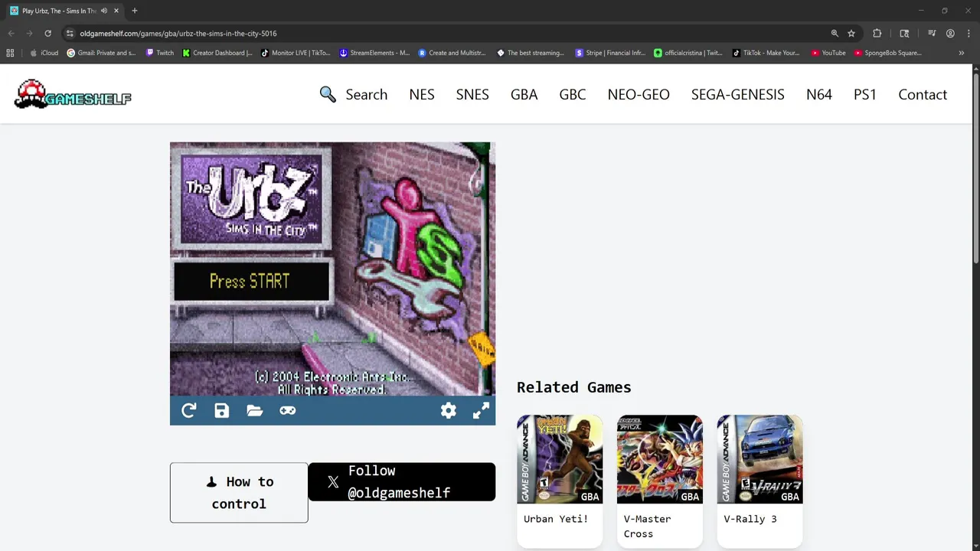Open the PS1 games section

[x=865, y=94]
